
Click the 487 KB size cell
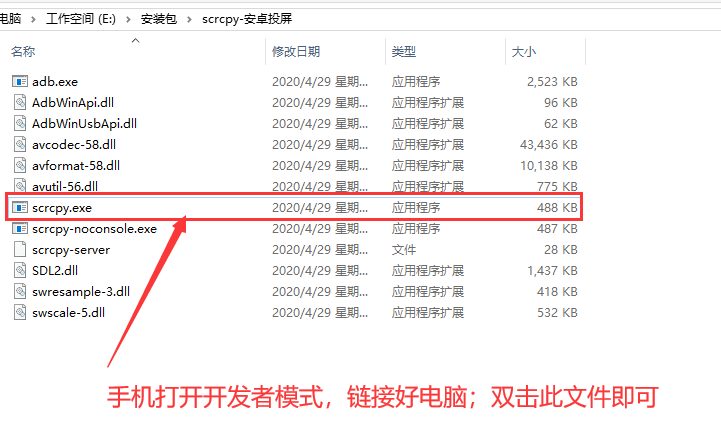[x=557, y=229]
